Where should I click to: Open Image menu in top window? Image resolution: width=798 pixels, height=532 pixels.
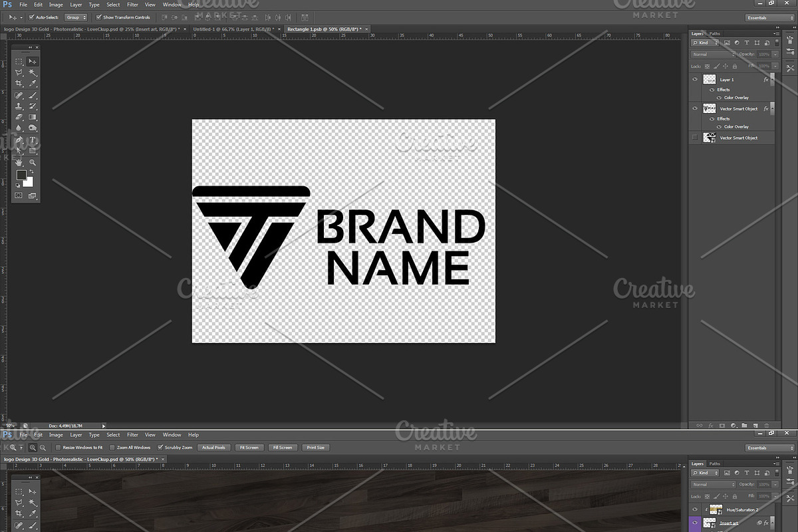pos(56,5)
